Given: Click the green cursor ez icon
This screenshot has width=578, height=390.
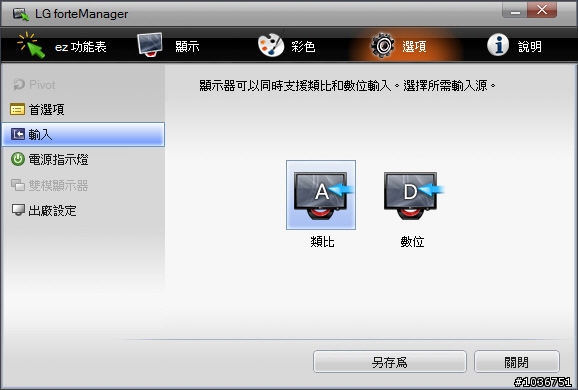Looking at the screenshot, I should (x=31, y=45).
